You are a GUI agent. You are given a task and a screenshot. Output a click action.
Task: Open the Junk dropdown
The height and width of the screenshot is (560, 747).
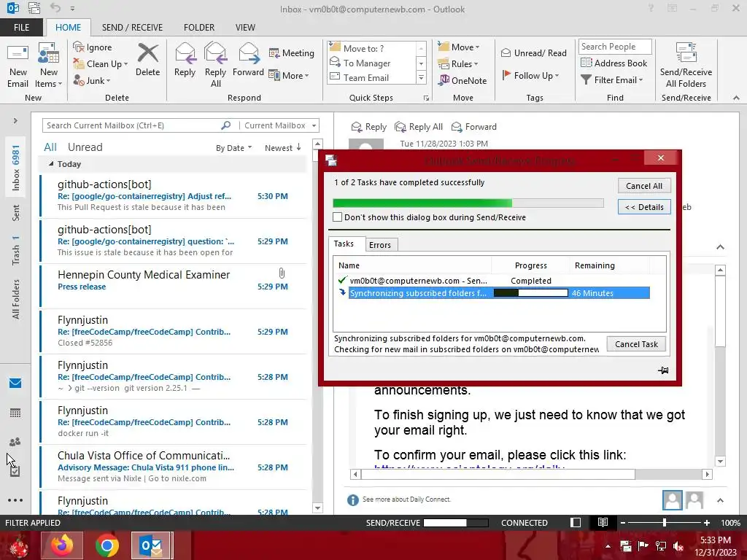[92, 80]
